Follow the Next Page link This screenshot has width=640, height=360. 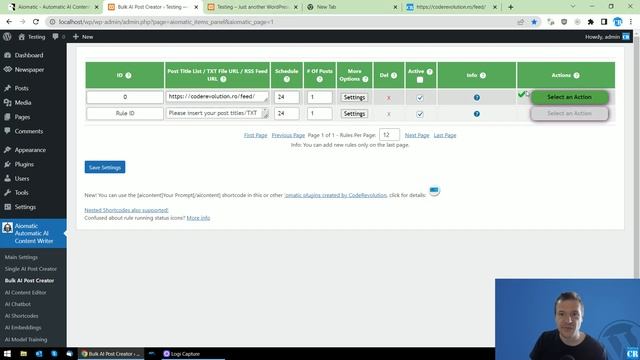(417, 135)
